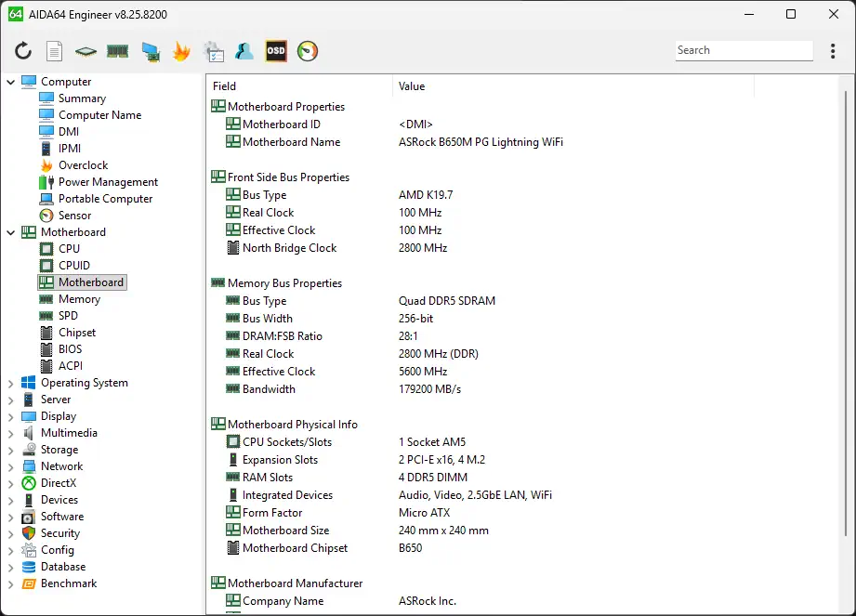Expand the Devices node
This screenshot has width=856, height=616.
coord(10,501)
